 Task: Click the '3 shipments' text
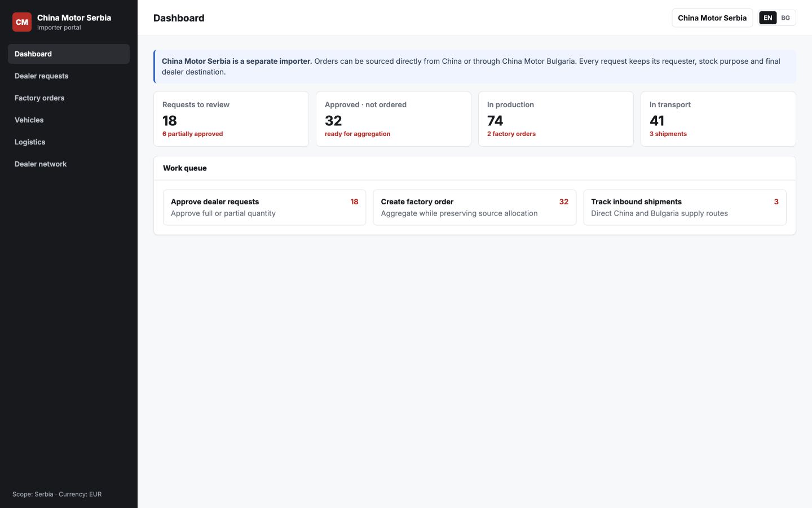pyautogui.click(x=668, y=134)
